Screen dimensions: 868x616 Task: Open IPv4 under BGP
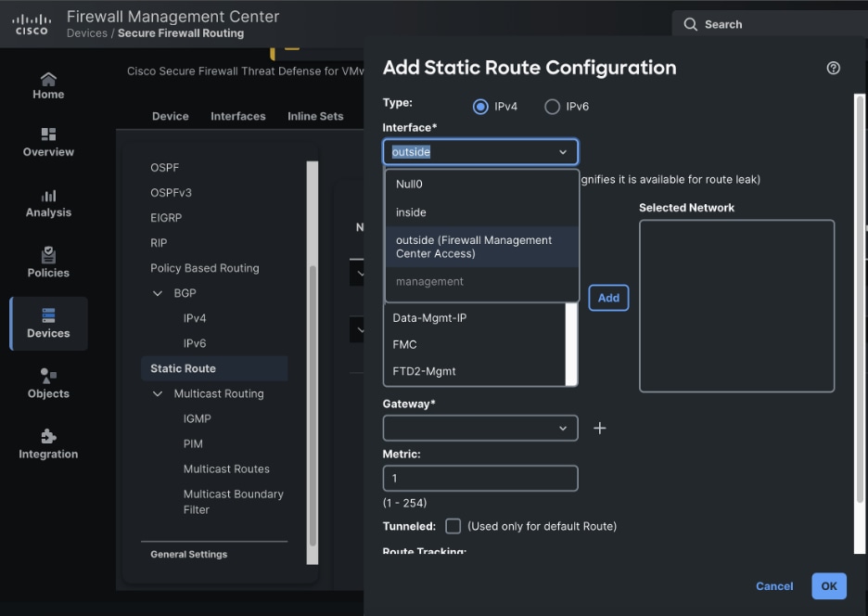point(195,318)
